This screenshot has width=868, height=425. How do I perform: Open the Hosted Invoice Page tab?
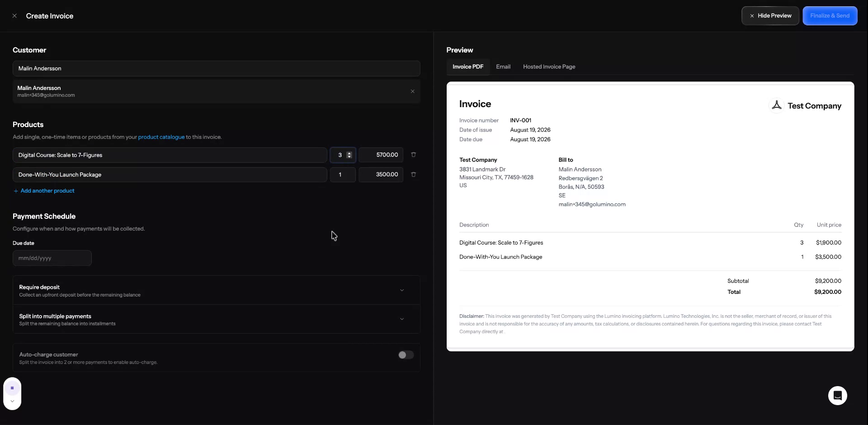click(x=549, y=66)
